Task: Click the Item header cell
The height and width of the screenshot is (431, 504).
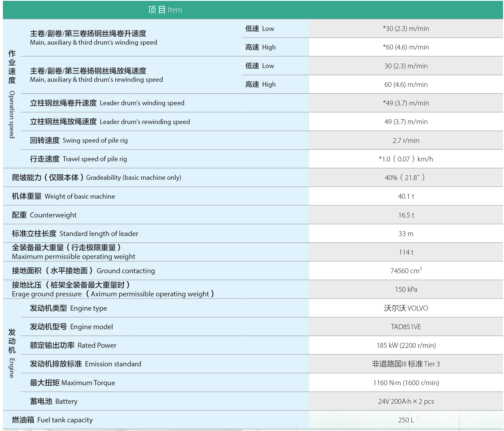Action: [x=165, y=10]
